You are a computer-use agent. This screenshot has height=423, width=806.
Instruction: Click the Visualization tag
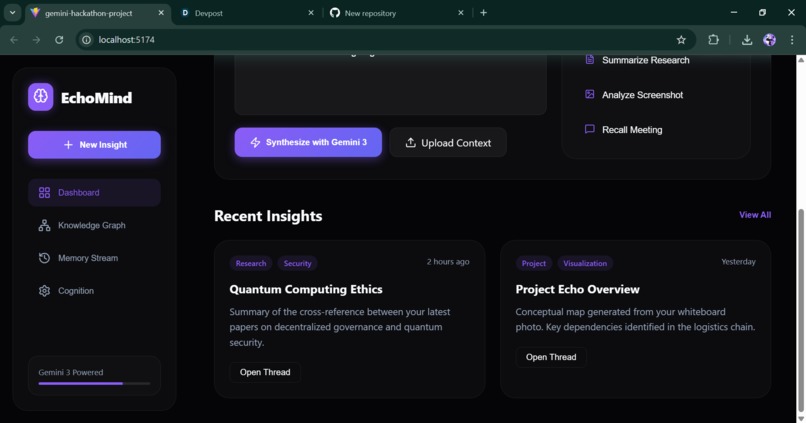tap(585, 263)
